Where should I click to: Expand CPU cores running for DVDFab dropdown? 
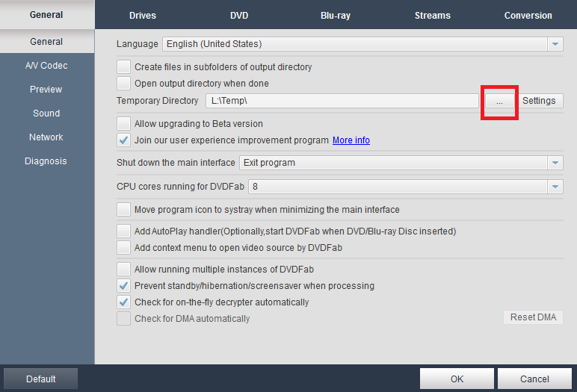point(555,186)
